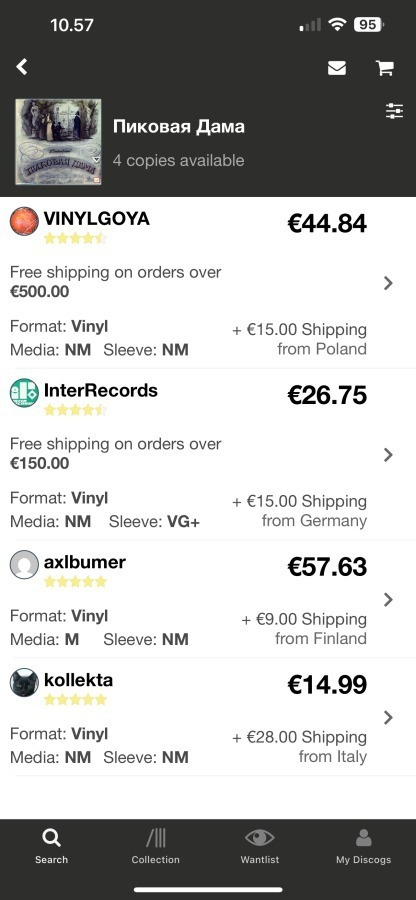Image resolution: width=416 pixels, height=900 pixels.
Task: Open the filter sliders icon
Action: coord(394,111)
